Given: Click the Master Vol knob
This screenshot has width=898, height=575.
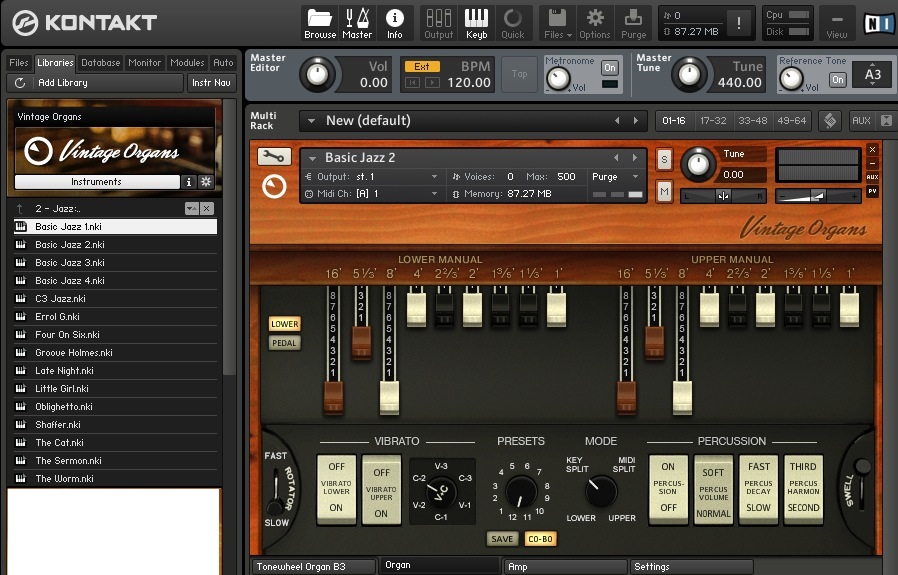Looking at the screenshot, I should pyautogui.click(x=317, y=74).
